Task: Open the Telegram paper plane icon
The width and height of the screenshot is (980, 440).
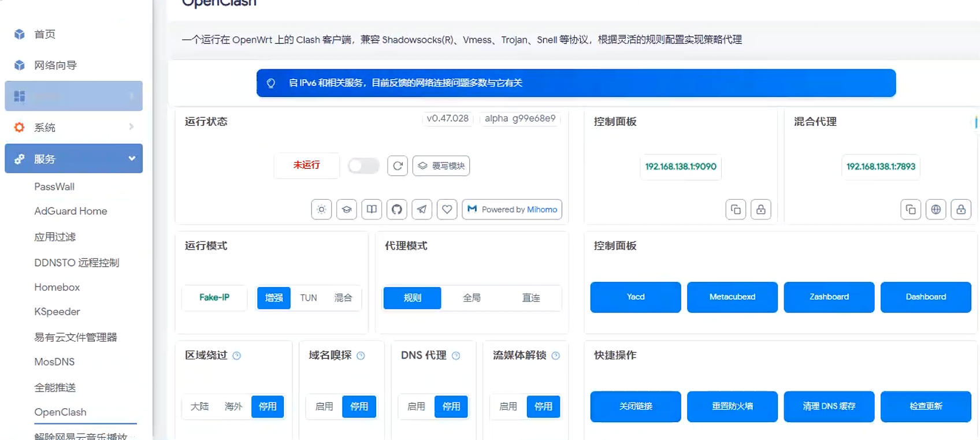Action: [422, 210]
